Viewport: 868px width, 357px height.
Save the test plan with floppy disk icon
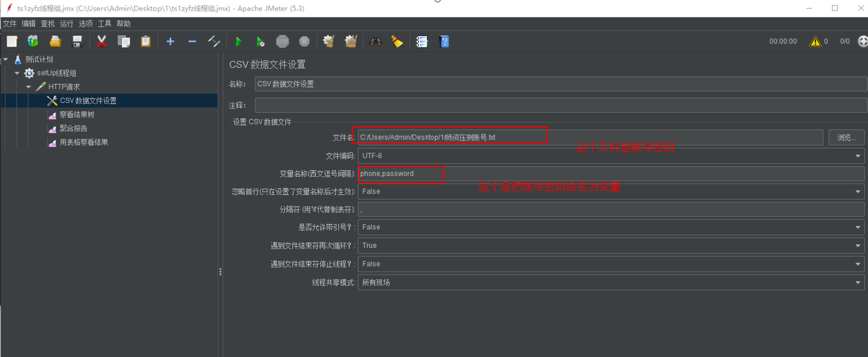[x=77, y=41]
